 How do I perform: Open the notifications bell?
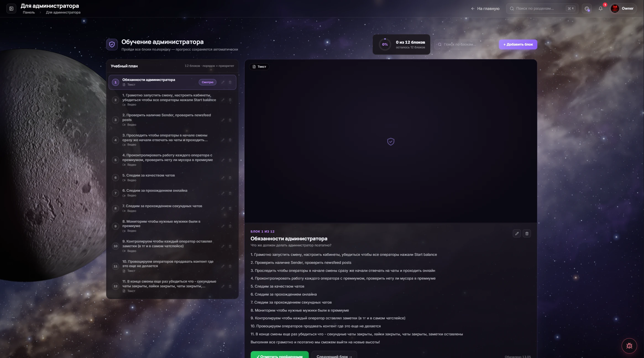click(600, 9)
